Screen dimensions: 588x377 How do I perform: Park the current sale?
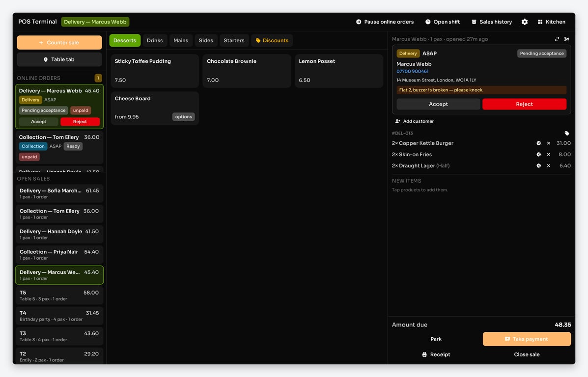coord(436,339)
